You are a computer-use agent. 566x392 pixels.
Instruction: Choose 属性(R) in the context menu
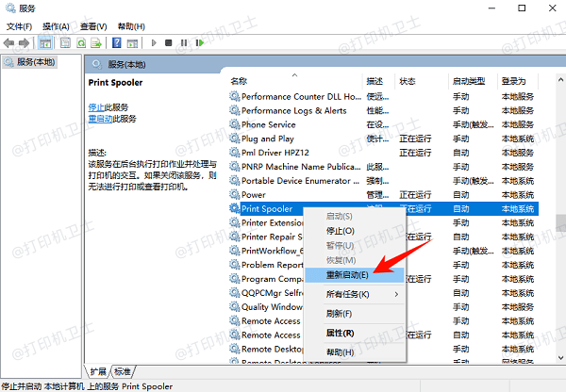pyautogui.click(x=340, y=333)
